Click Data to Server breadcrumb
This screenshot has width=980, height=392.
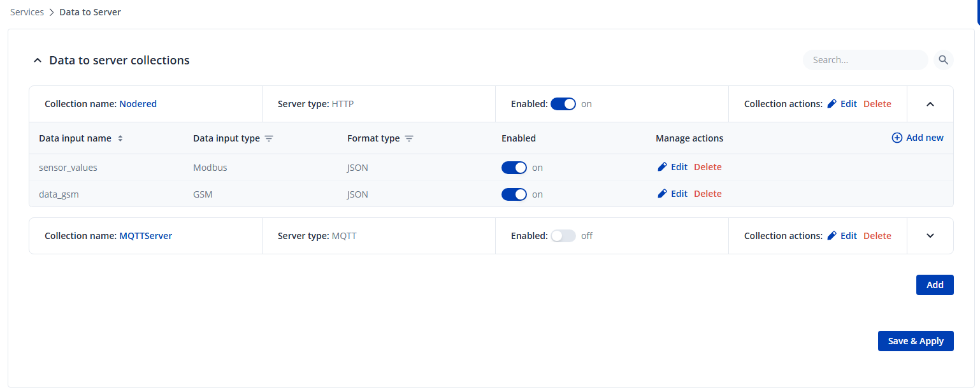(x=90, y=12)
